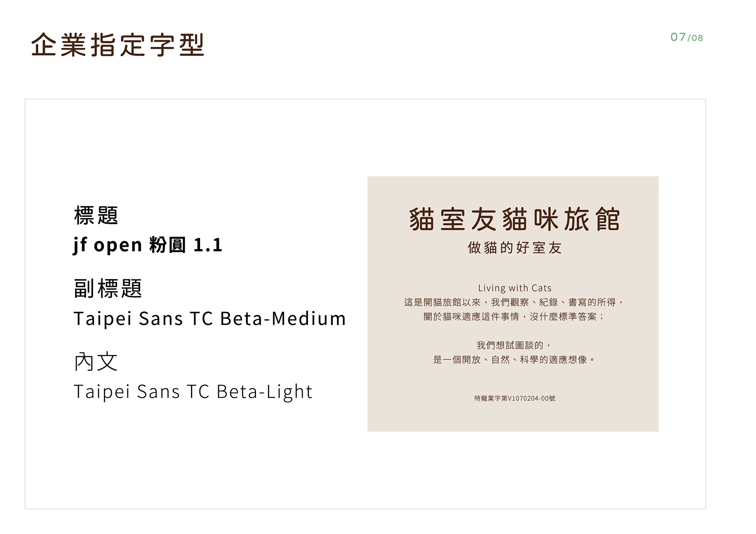
Task: Click the body line starting 關於貓咪適應
Action: tap(514, 316)
